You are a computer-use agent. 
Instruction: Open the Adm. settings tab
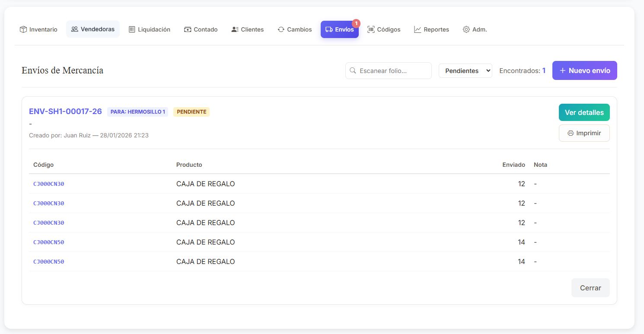point(475,29)
